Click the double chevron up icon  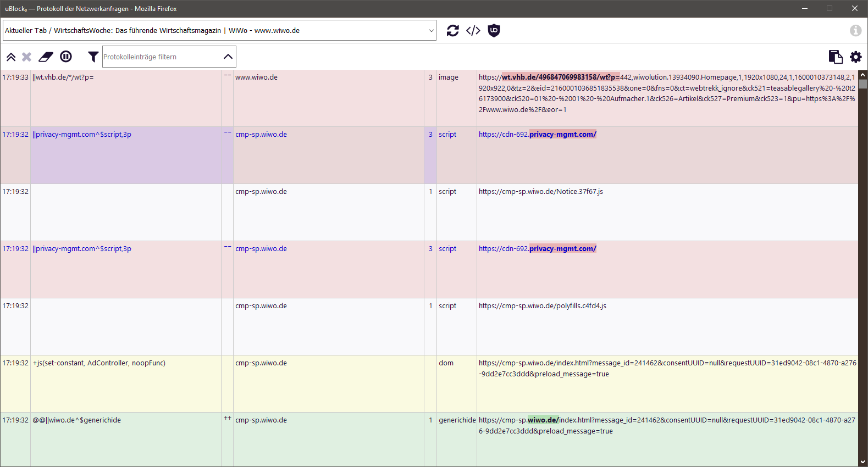point(11,57)
